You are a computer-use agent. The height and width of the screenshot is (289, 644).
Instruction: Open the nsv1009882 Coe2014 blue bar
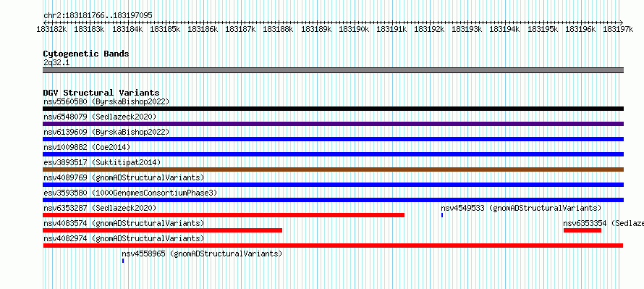333,154
